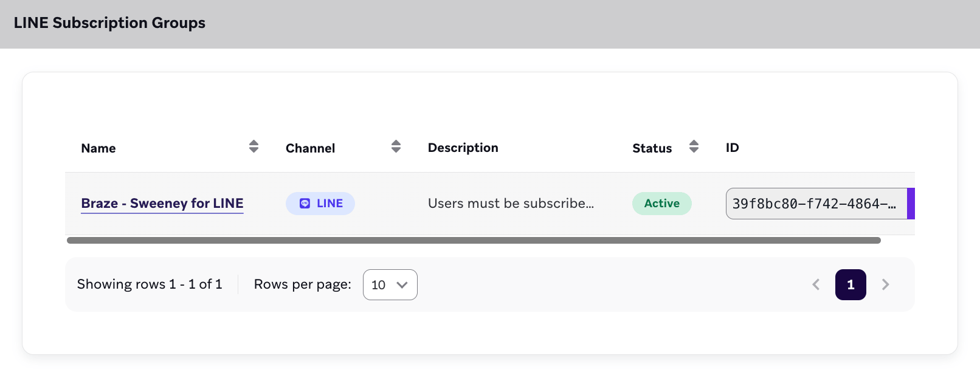The height and width of the screenshot is (378, 980).
Task: Go to the next page arrow
Action: (x=885, y=284)
